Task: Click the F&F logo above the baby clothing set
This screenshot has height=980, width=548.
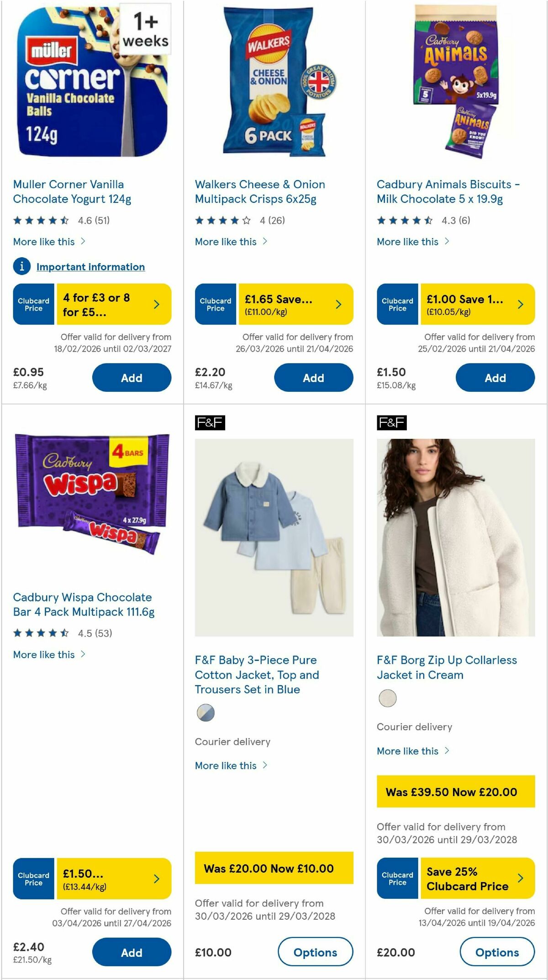Action: (210, 423)
